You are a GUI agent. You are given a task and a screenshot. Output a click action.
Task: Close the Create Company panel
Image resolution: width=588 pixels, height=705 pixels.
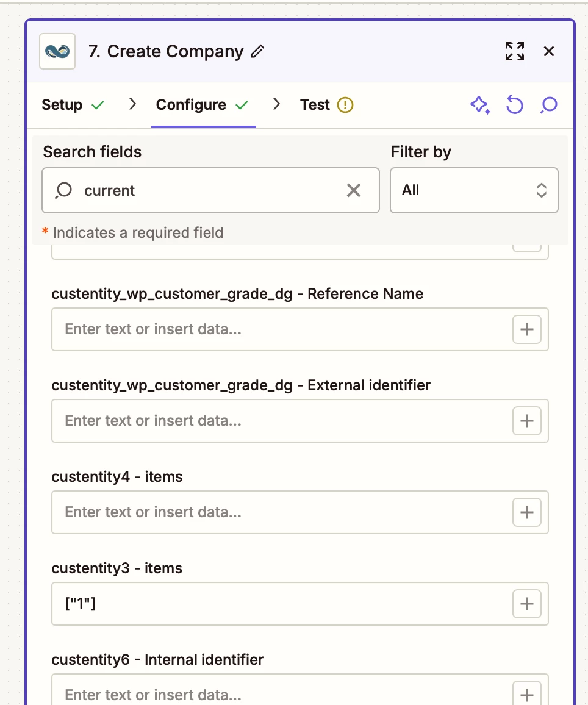[x=549, y=51]
